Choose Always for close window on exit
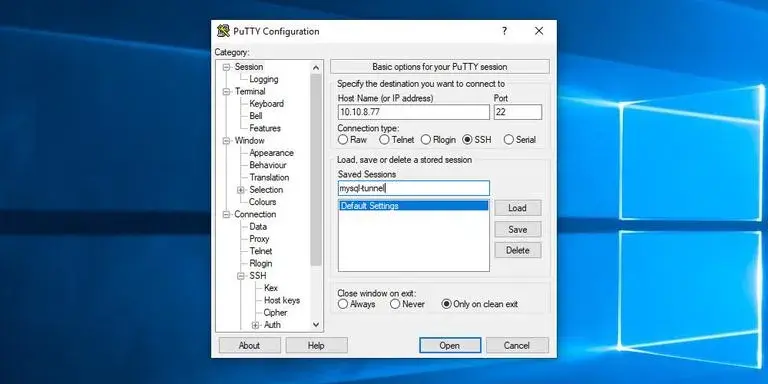The width and height of the screenshot is (768, 384). click(x=343, y=304)
